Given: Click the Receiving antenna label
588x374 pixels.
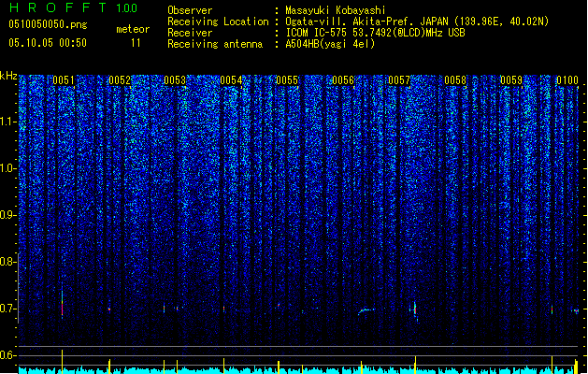Looking at the screenshot, I should click(x=215, y=44).
